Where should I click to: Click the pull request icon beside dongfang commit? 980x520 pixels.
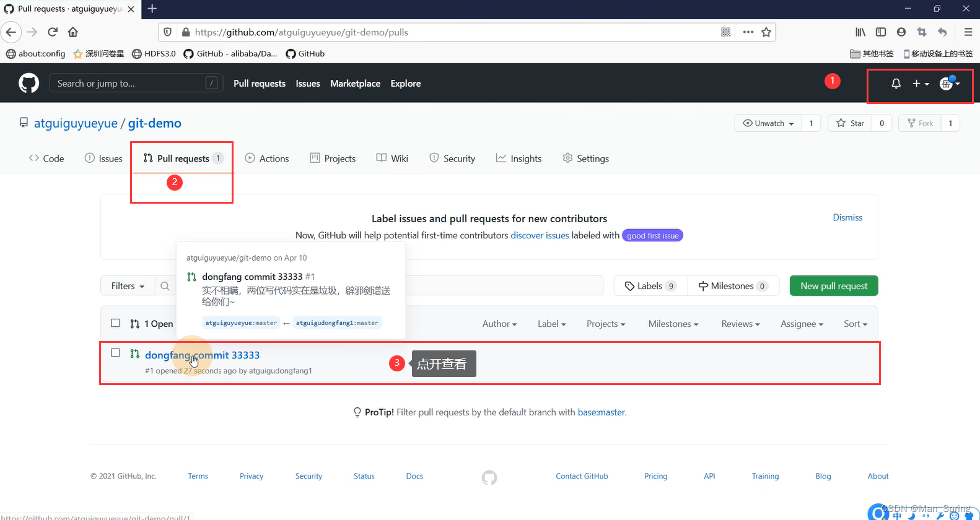point(134,354)
